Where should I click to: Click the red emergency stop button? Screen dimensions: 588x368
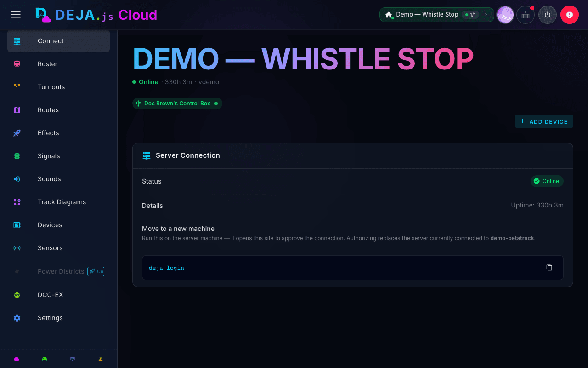[x=570, y=15]
